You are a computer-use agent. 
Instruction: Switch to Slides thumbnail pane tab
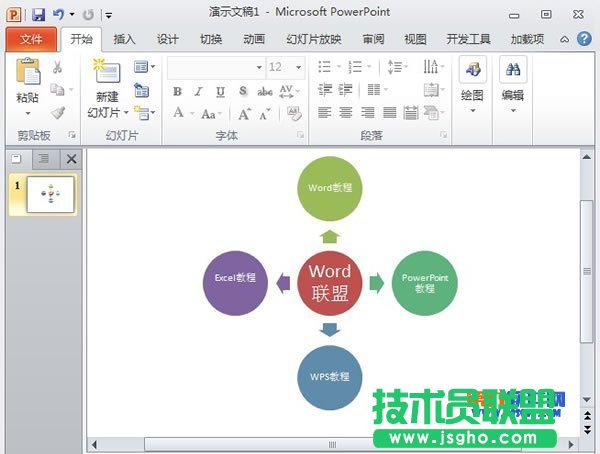coord(16,158)
